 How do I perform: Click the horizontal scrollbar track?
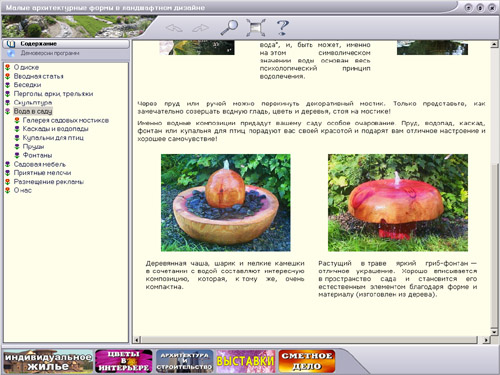(x=309, y=340)
